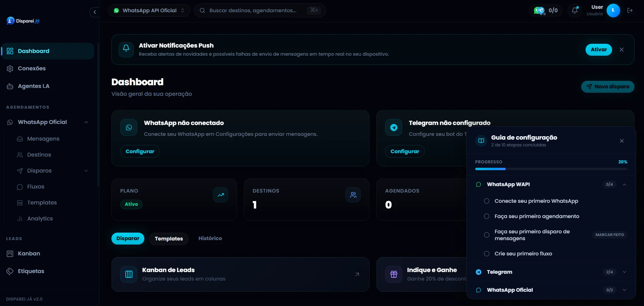
Task: Open Kanban de Leads via the arrow icon
Action: click(357, 274)
